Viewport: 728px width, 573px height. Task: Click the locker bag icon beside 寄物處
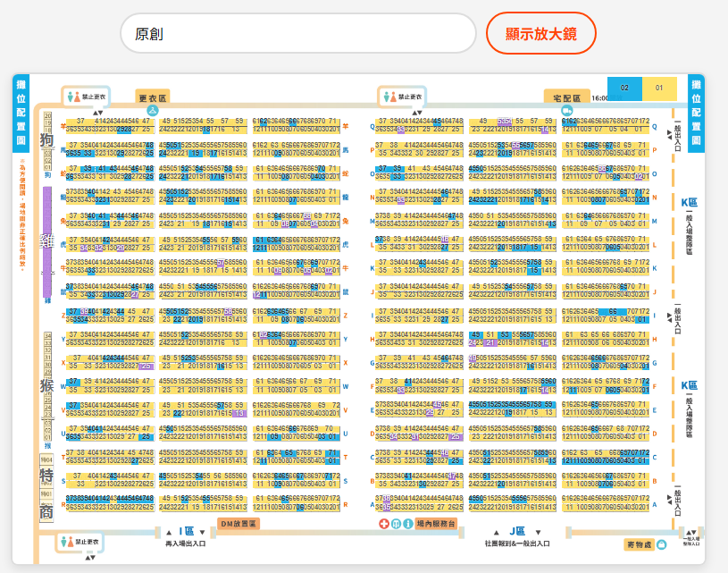[662, 544]
